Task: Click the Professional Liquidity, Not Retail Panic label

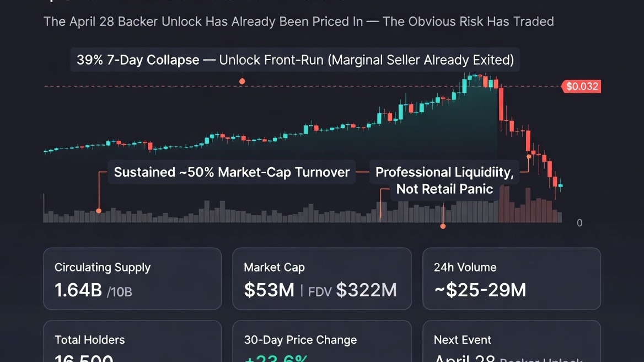Action: point(444,180)
